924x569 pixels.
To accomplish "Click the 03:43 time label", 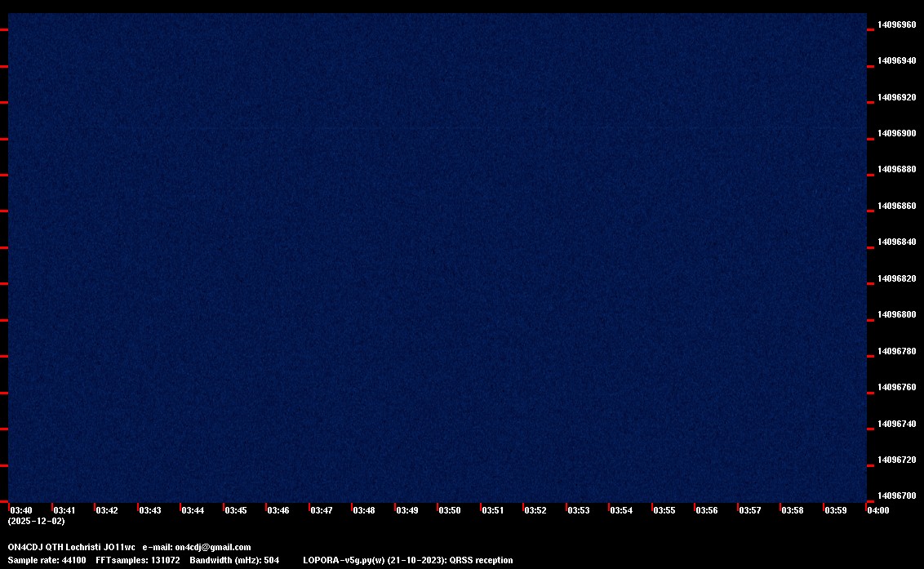I will tap(149, 510).
